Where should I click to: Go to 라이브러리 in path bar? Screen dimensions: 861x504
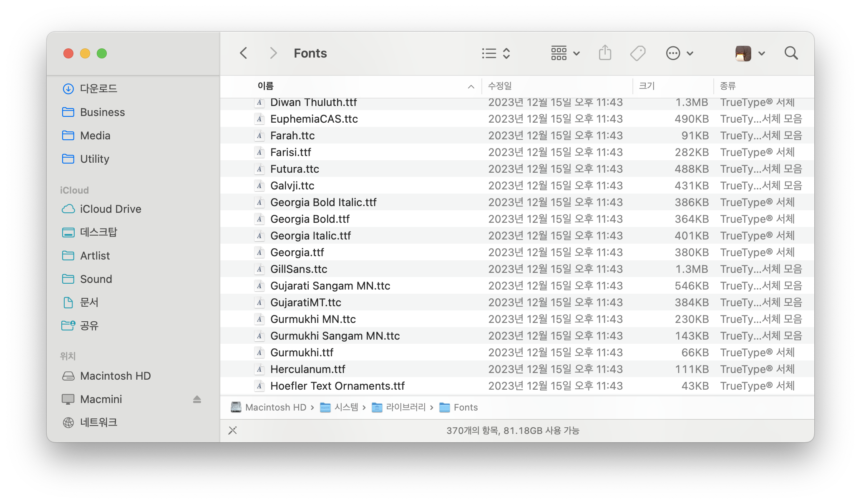[405, 407]
